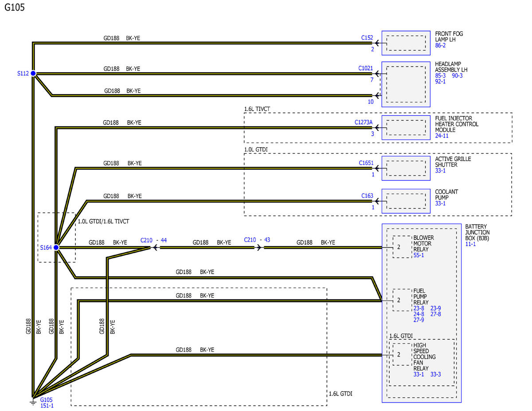Viewport: 532px width, 411px height.
Task: Select the Headlamp Assembly LH component box
Action: [x=406, y=84]
